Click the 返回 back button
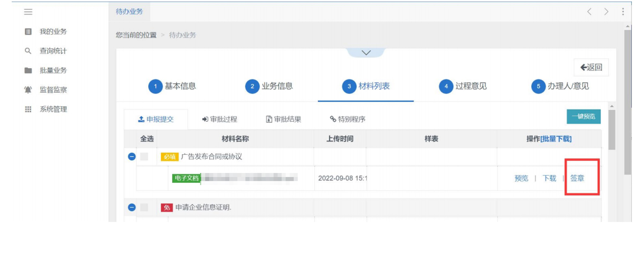This screenshot has height=254, width=644. [x=591, y=67]
